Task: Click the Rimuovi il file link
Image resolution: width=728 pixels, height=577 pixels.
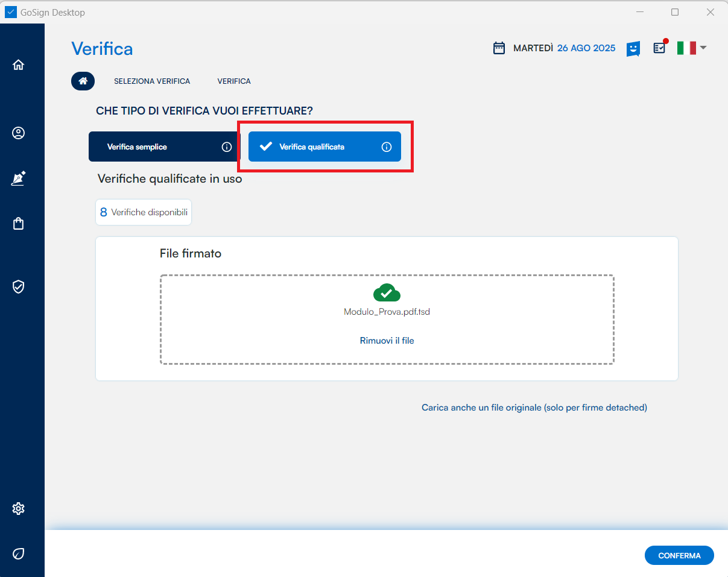Action: 387,341
